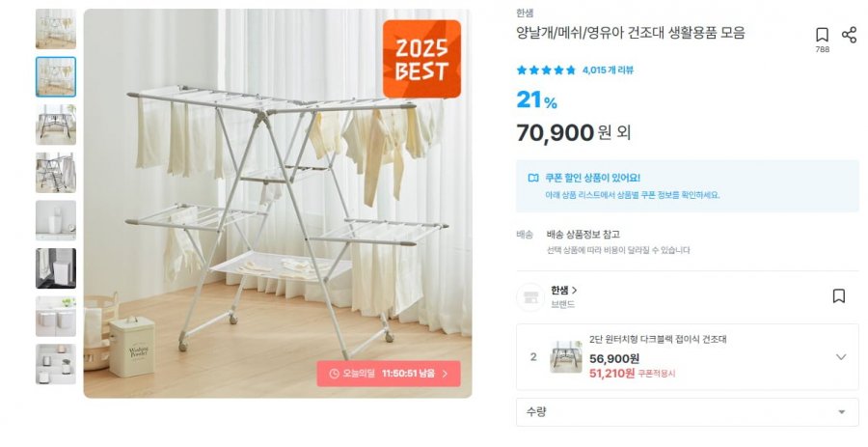Image resolution: width=868 pixels, height=447 pixels.
Task: Select the third thumbnail of dark rack
Action: (x=56, y=125)
